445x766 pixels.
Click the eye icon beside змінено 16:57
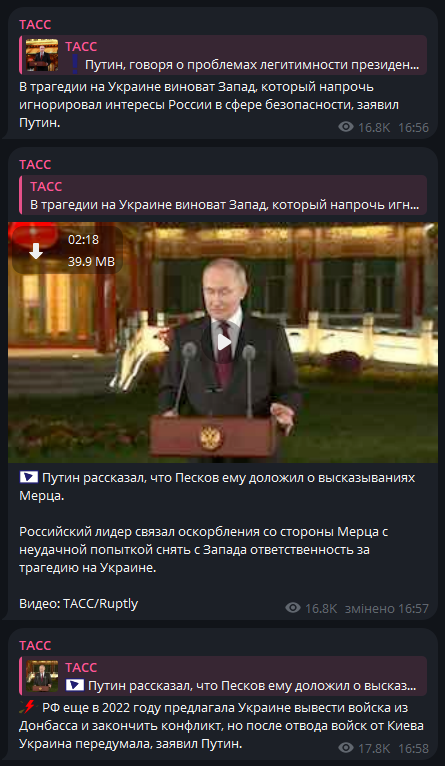(x=293, y=608)
